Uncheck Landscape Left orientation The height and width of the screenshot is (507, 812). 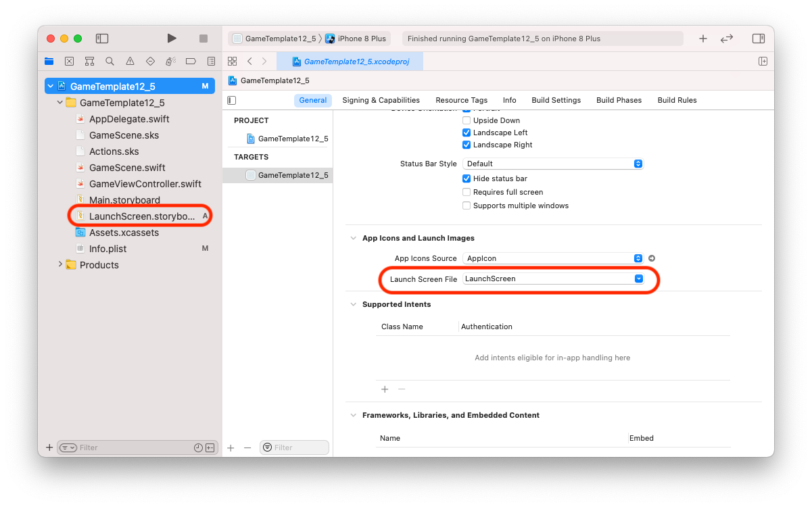tap(467, 132)
